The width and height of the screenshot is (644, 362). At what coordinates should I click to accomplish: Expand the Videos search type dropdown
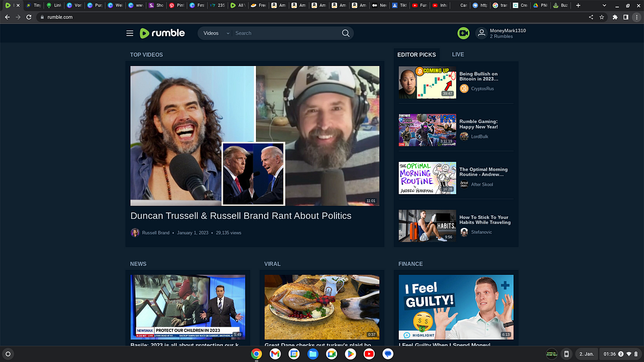click(x=216, y=33)
